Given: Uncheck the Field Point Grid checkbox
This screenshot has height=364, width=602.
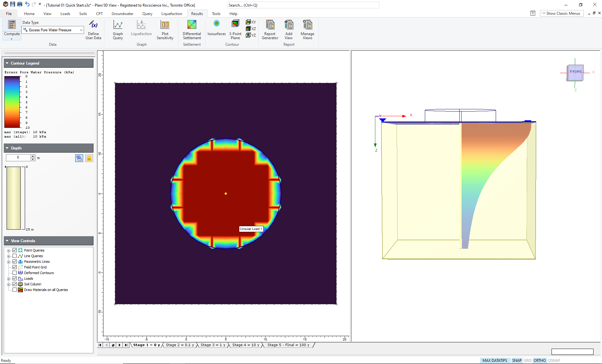Looking at the screenshot, I should [14, 267].
